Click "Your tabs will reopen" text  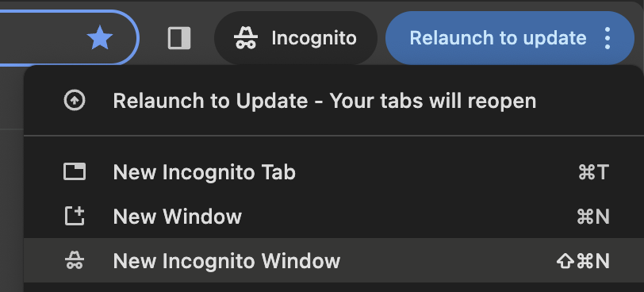pos(433,101)
